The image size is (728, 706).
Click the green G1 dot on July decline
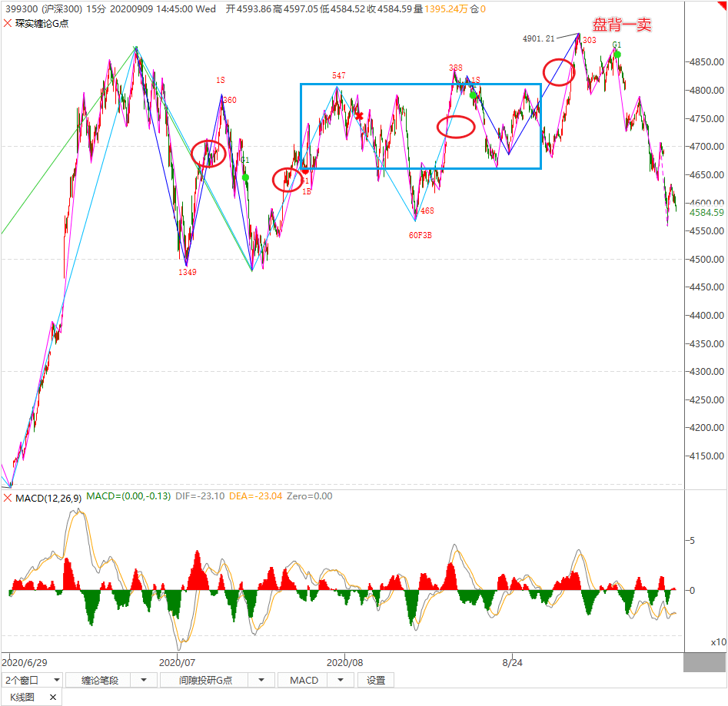(245, 177)
